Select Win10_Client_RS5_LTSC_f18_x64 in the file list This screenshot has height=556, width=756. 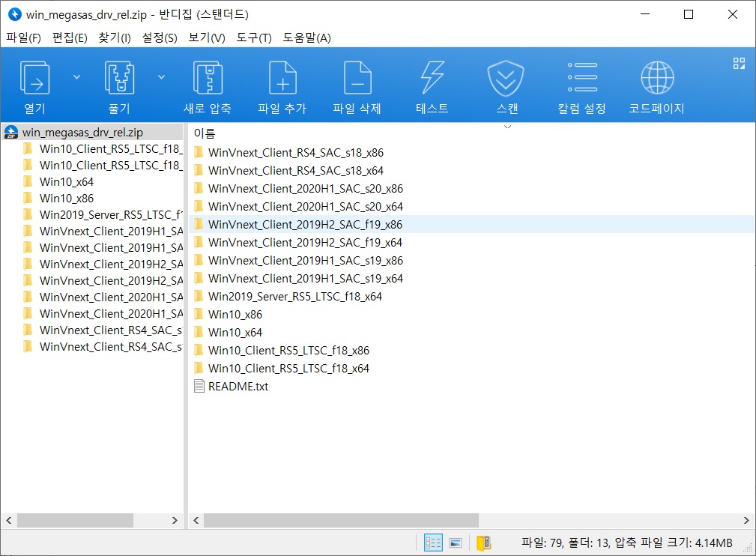[288, 369]
